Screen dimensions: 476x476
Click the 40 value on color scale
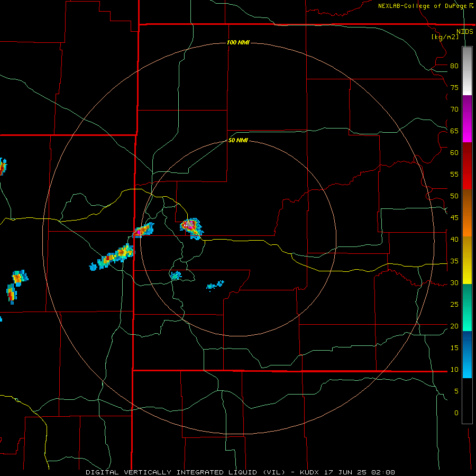[x=454, y=240]
